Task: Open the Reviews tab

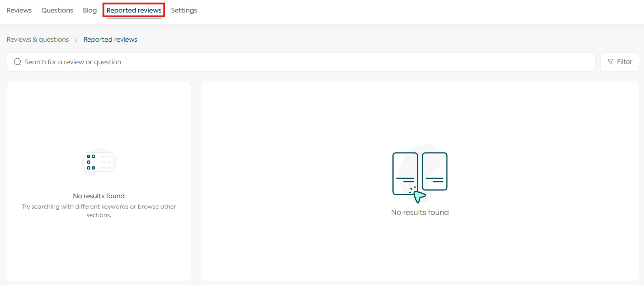Action: coord(19,10)
